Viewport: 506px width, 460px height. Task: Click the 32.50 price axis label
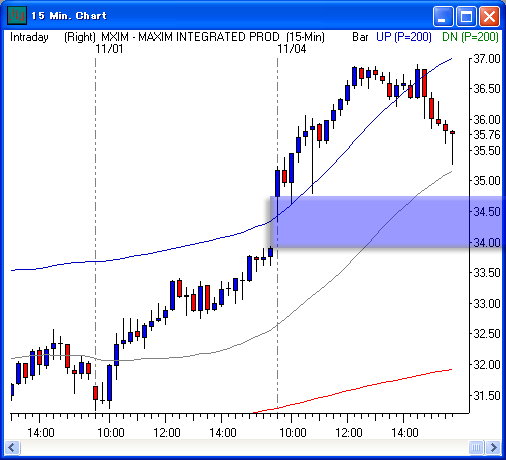487,334
